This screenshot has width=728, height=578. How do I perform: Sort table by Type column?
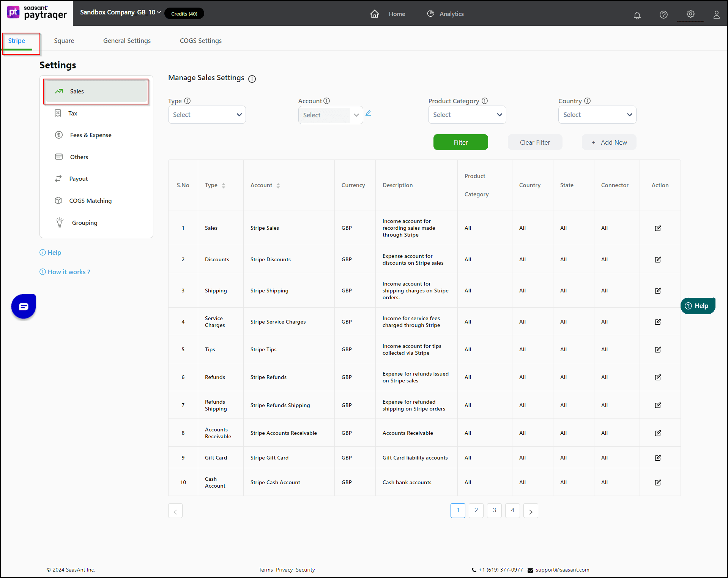pyautogui.click(x=224, y=186)
